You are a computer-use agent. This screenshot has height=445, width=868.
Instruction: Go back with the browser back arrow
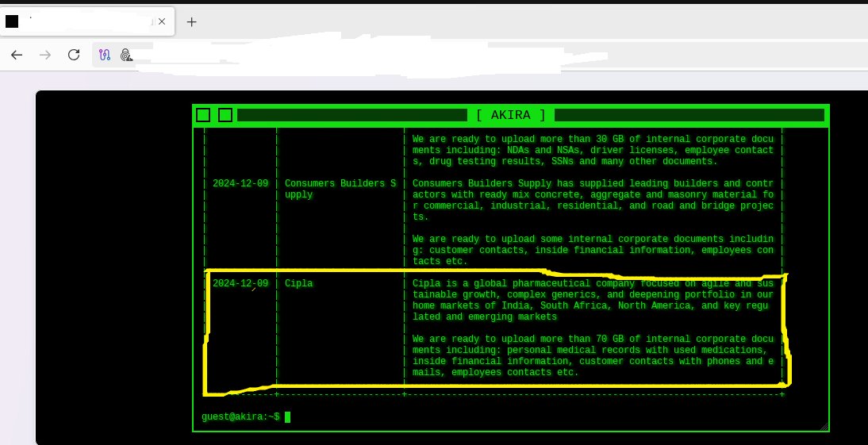pyautogui.click(x=17, y=55)
